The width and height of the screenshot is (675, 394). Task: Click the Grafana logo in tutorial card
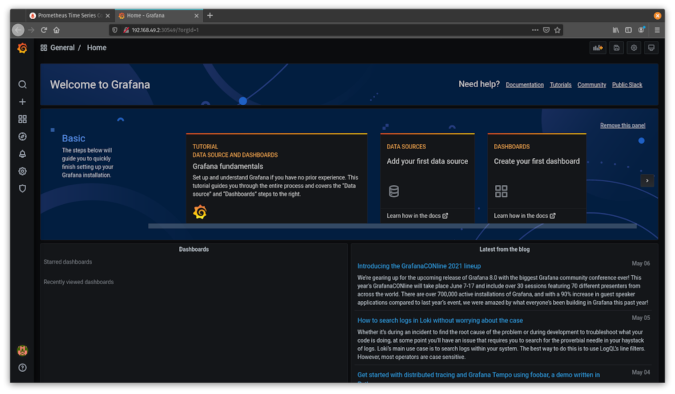tap(200, 212)
